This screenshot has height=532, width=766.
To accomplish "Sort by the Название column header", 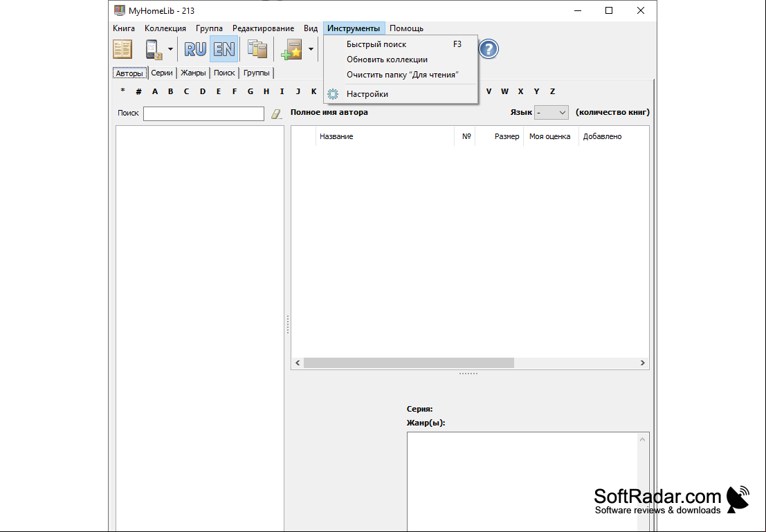I will tap(385, 136).
